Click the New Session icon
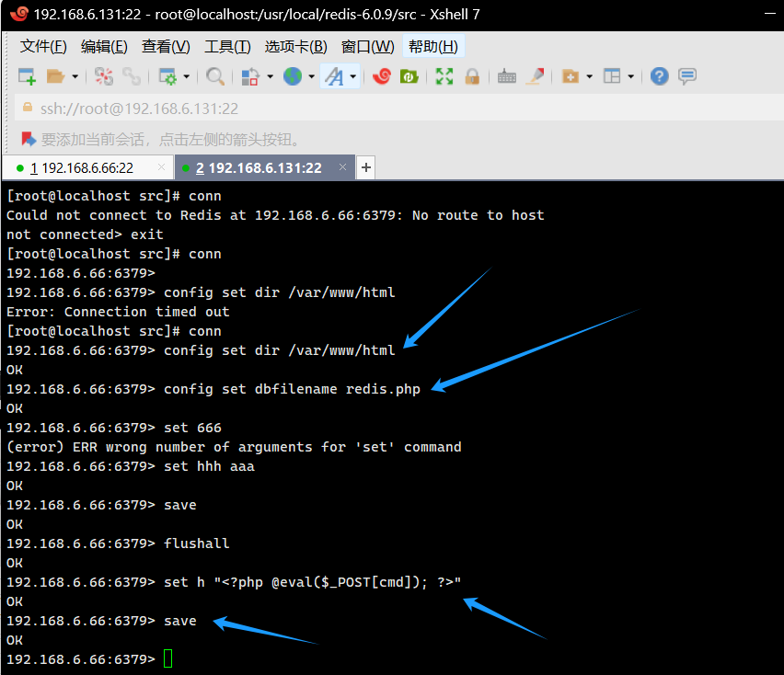The image size is (784, 675). 27,76
